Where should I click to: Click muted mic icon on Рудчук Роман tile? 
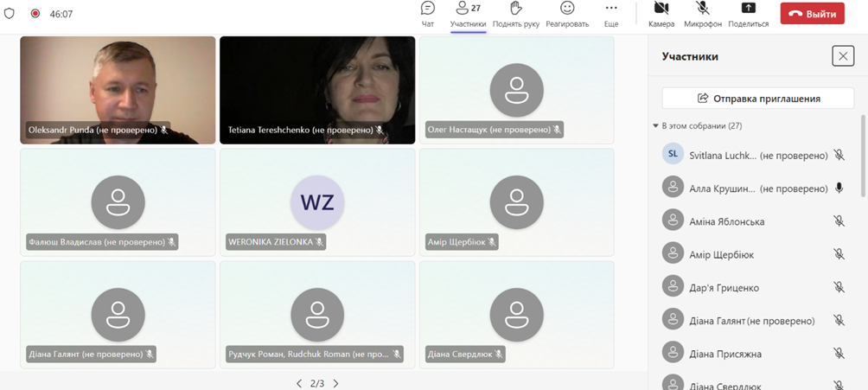coord(396,354)
